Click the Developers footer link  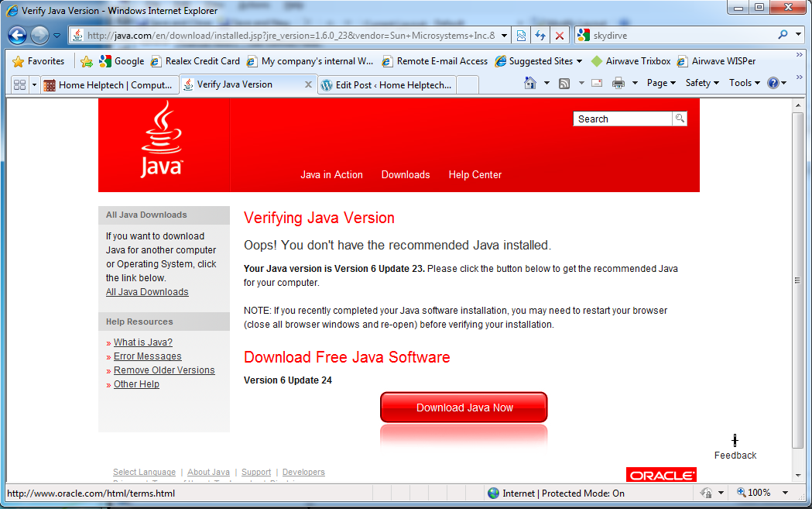(x=303, y=472)
